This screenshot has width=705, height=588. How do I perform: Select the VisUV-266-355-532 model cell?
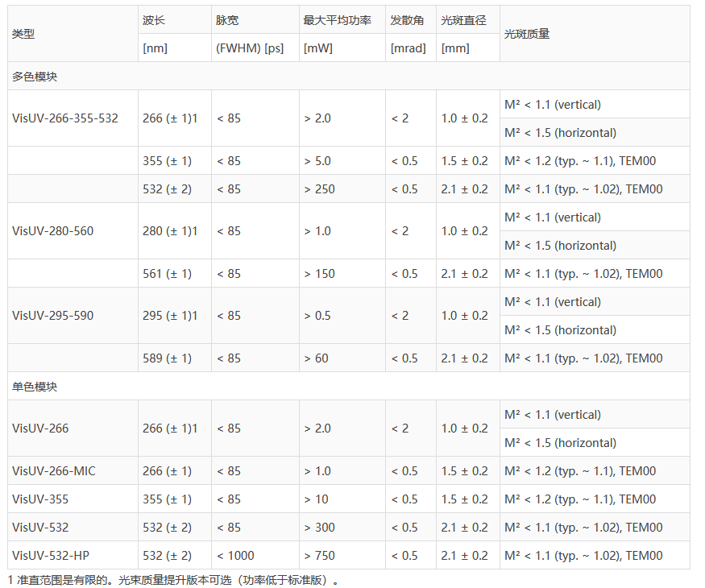[65, 118]
